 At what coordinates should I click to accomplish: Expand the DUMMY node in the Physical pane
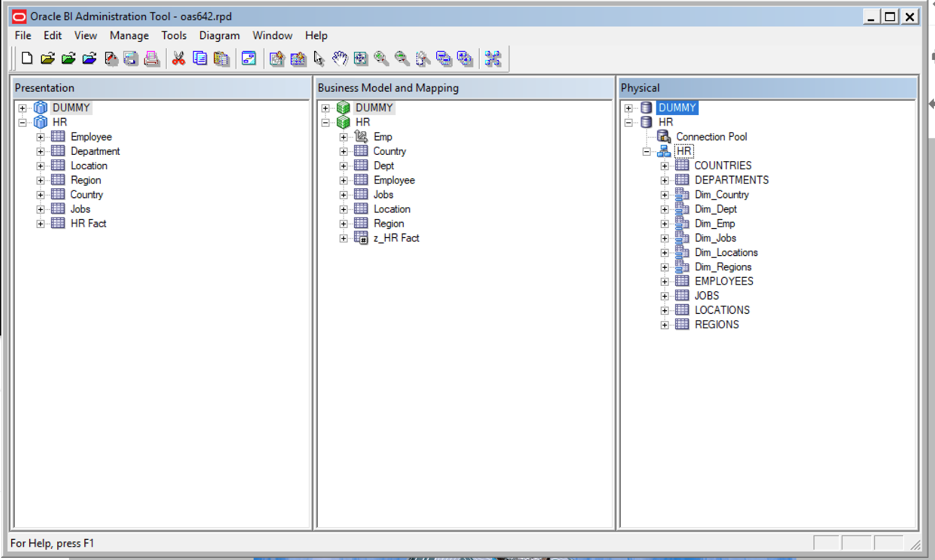click(x=629, y=108)
